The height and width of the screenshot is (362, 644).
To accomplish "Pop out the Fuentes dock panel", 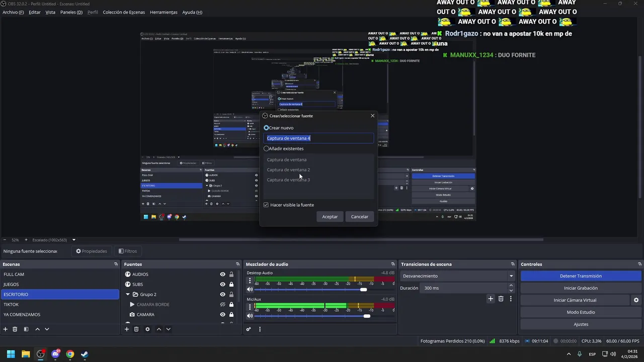I will (x=237, y=264).
